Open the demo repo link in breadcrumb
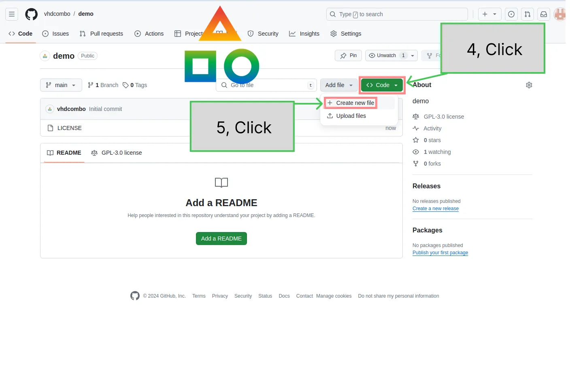The image size is (570, 392). tap(86, 14)
